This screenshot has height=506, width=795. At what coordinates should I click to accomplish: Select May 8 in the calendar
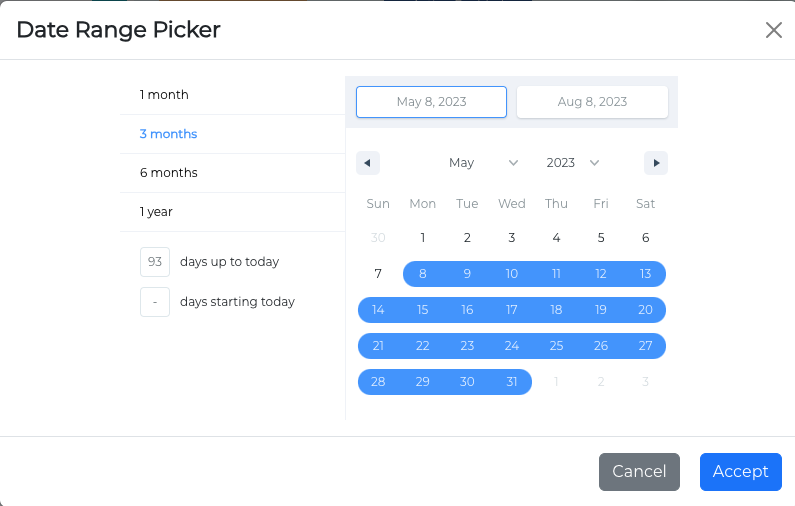pos(423,274)
